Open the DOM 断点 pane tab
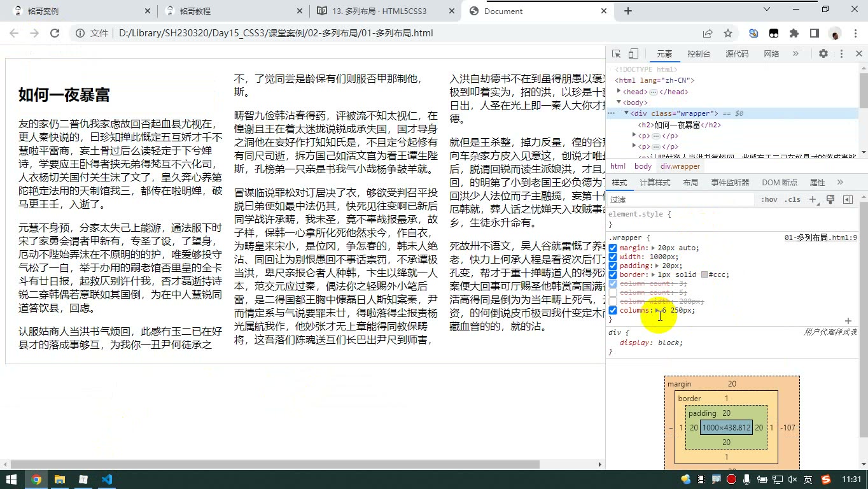The height and width of the screenshot is (489, 868). pos(780,183)
